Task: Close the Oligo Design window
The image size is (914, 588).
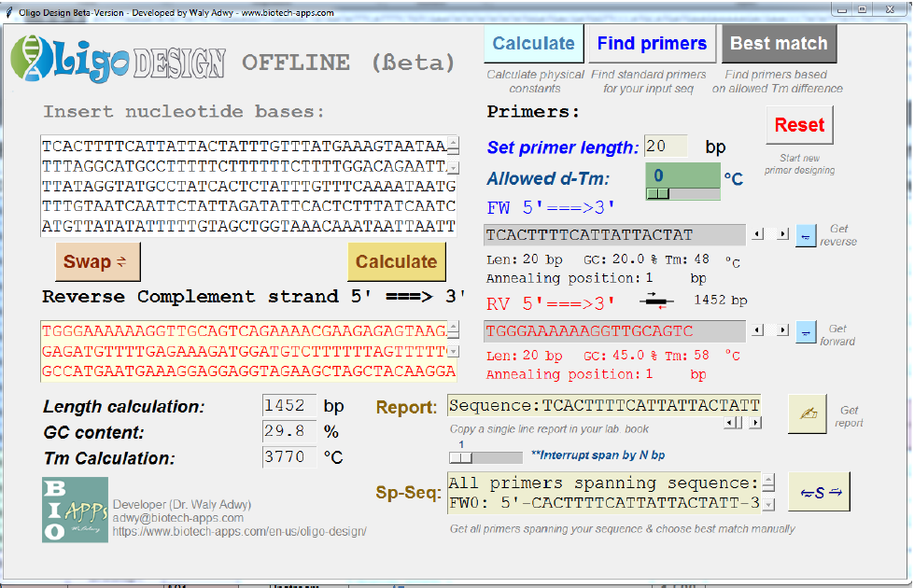Action: (x=890, y=10)
